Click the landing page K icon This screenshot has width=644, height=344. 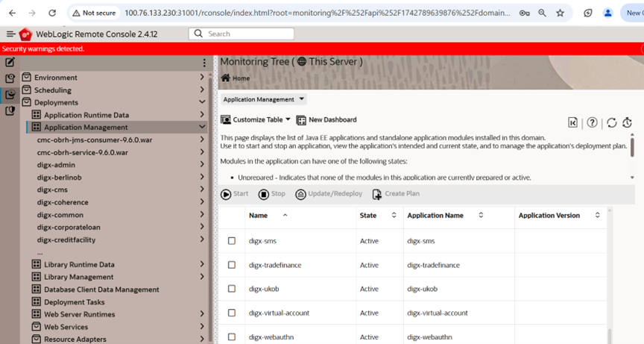[x=572, y=123]
